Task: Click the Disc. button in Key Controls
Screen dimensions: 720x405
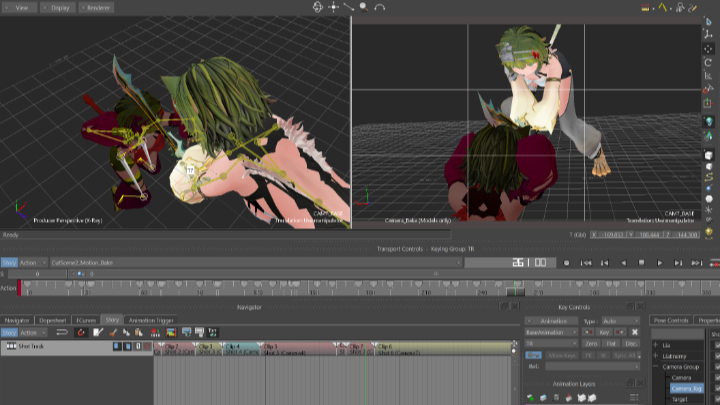Action: pyautogui.click(x=631, y=343)
